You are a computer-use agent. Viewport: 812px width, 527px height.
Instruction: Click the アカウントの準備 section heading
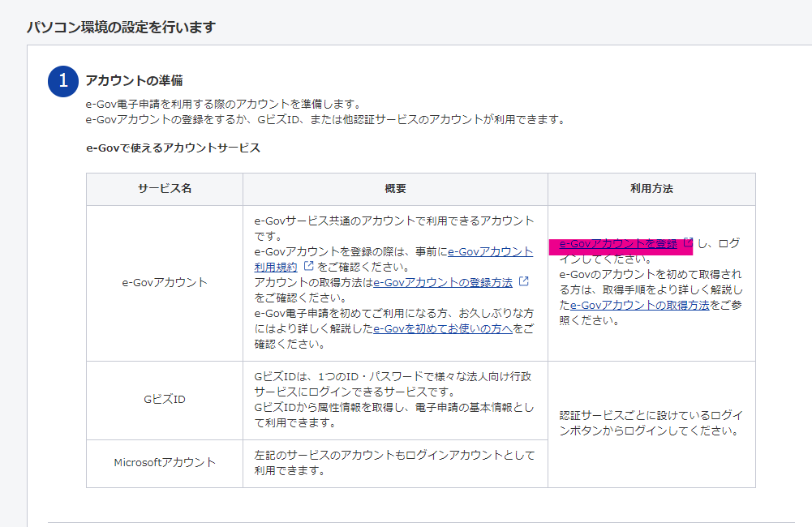(x=134, y=81)
